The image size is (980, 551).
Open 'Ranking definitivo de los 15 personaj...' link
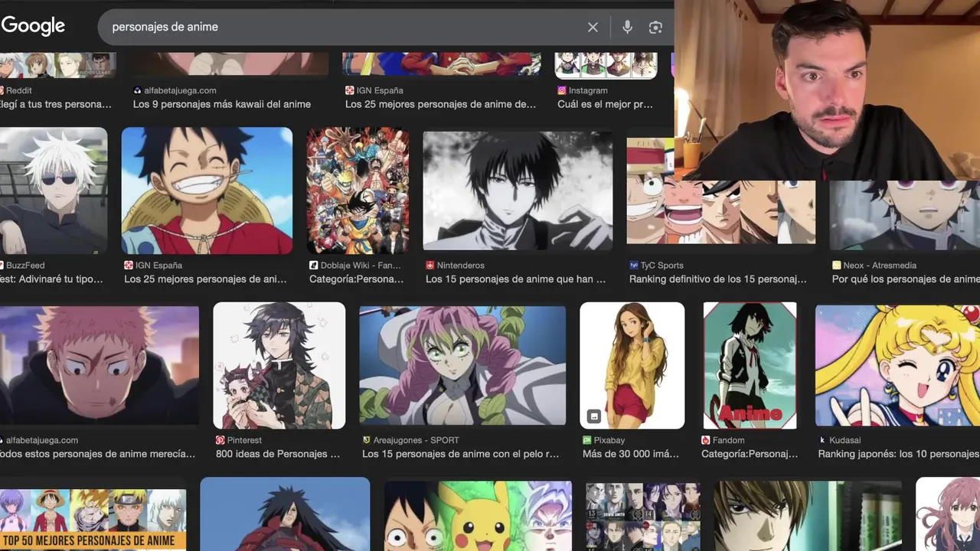(718, 279)
